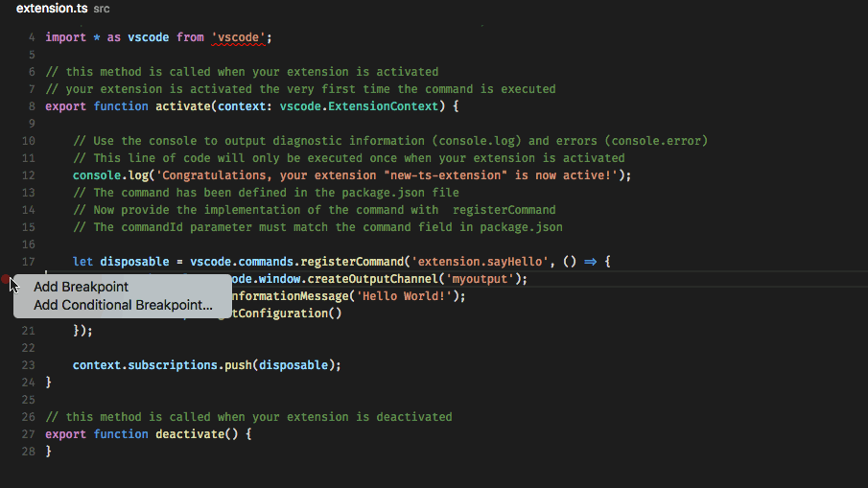Click line number 17 in the gutter
The height and width of the screenshot is (488, 868).
[28, 262]
